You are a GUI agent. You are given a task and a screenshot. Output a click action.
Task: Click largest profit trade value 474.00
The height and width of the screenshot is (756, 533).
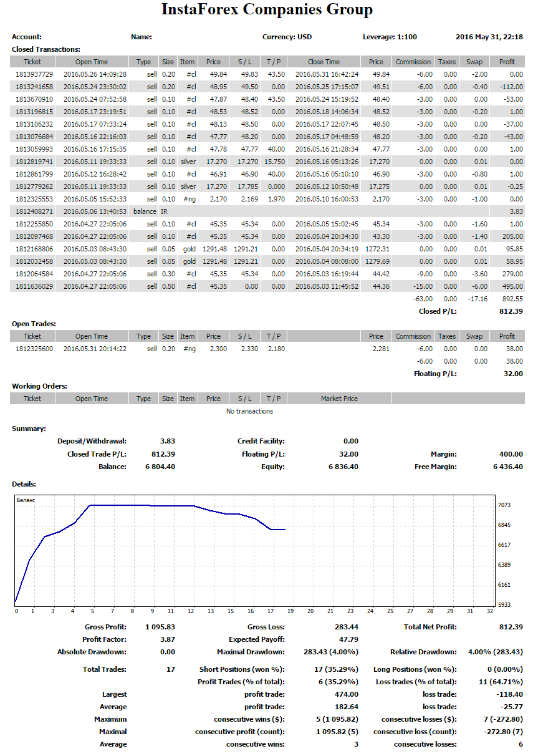[347, 694]
